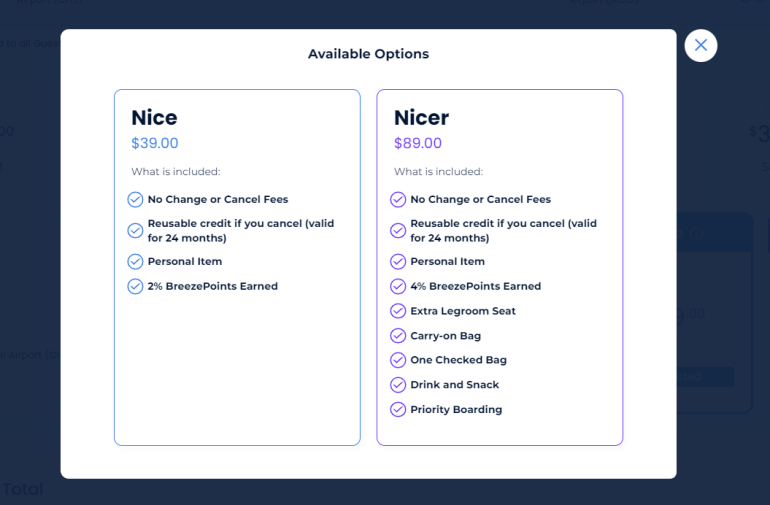Click checkmark icon next to Extra Legroom Seat
The width and height of the screenshot is (770, 505).
coord(398,311)
